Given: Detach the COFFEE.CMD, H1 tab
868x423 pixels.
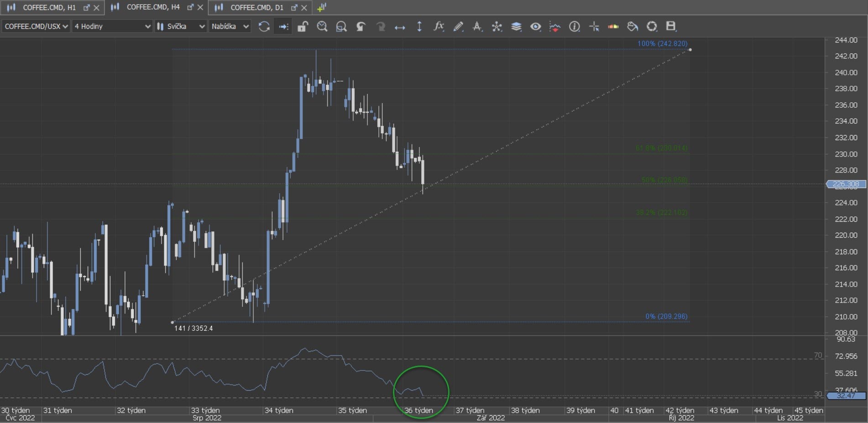Looking at the screenshot, I should [x=86, y=7].
